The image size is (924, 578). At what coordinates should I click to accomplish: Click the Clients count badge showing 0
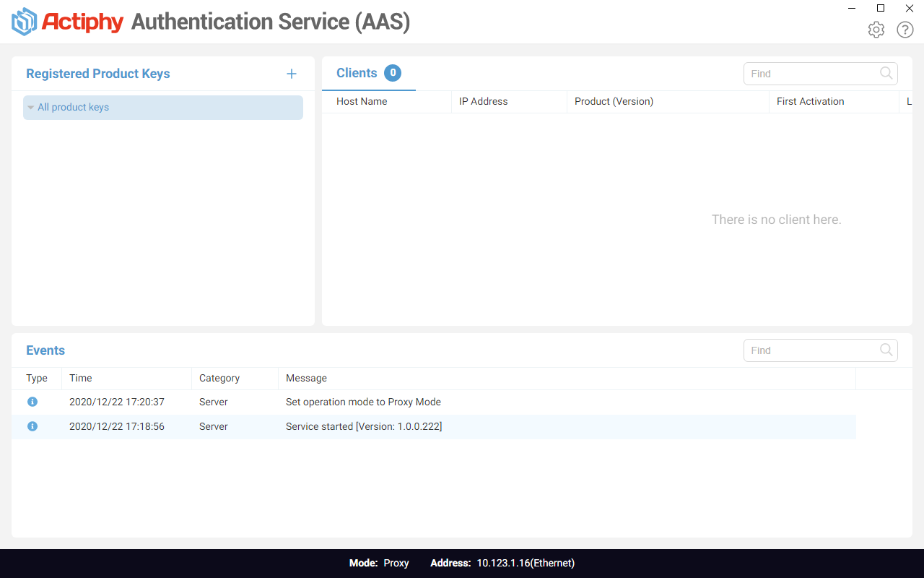tap(393, 73)
